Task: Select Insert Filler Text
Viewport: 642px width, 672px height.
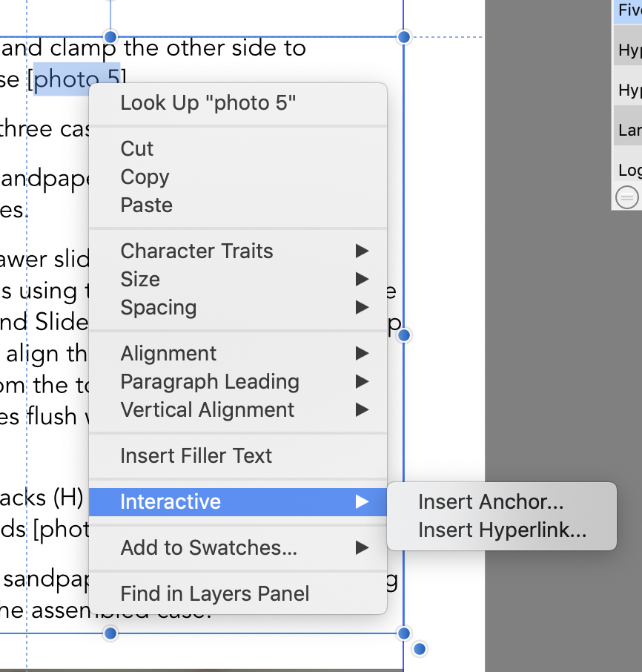Action: [x=238, y=456]
